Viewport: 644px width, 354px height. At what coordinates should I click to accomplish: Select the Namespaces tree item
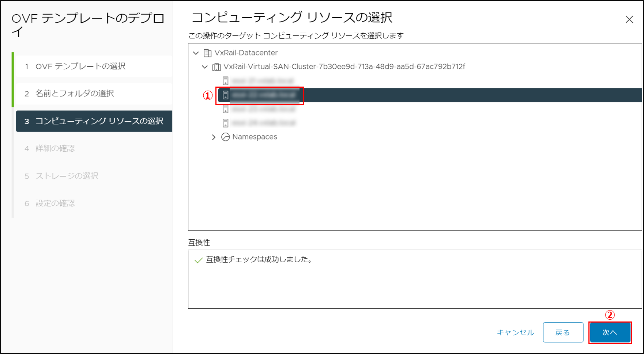pyautogui.click(x=255, y=137)
